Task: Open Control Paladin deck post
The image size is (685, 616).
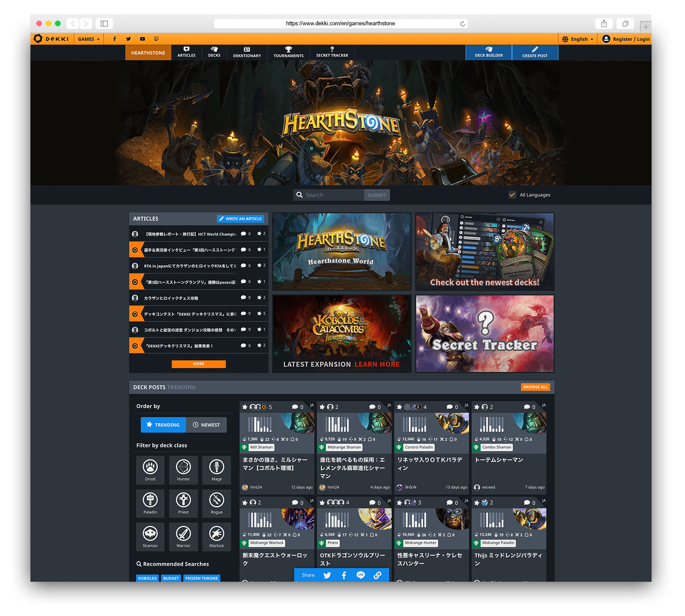Action: (x=432, y=448)
